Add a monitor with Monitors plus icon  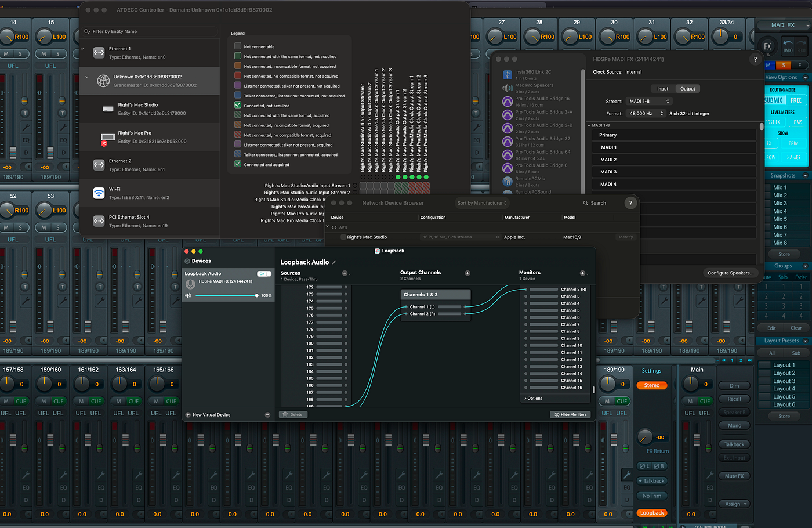point(582,273)
